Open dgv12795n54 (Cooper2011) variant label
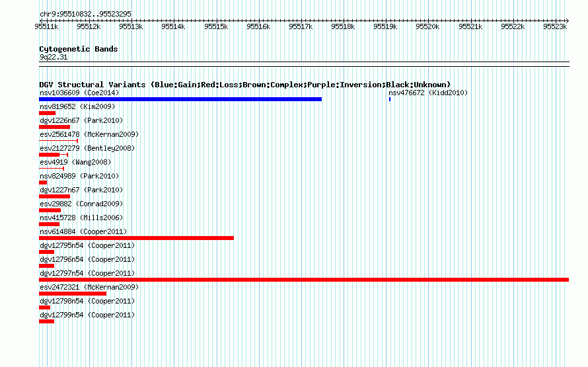This screenshot has width=588, height=367. [87, 245]
